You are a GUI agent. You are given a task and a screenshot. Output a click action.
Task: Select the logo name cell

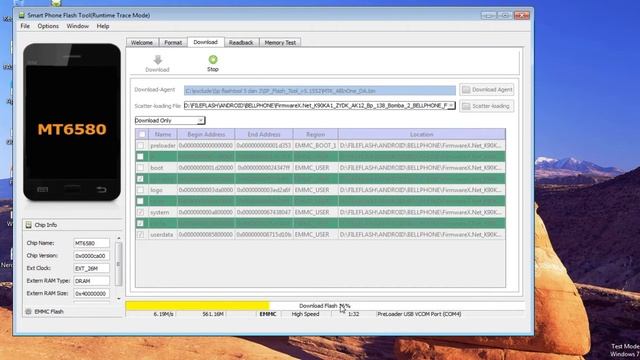[x=163, y=190]
